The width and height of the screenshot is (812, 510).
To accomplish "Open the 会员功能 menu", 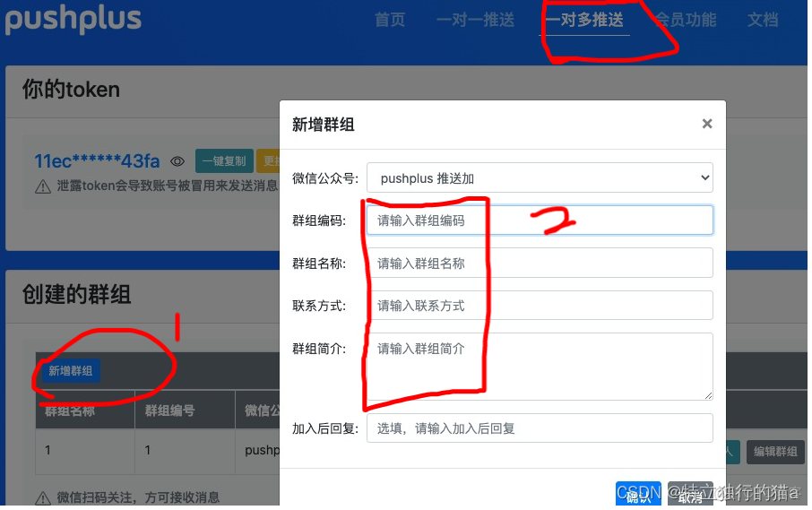I will (686, 20).
